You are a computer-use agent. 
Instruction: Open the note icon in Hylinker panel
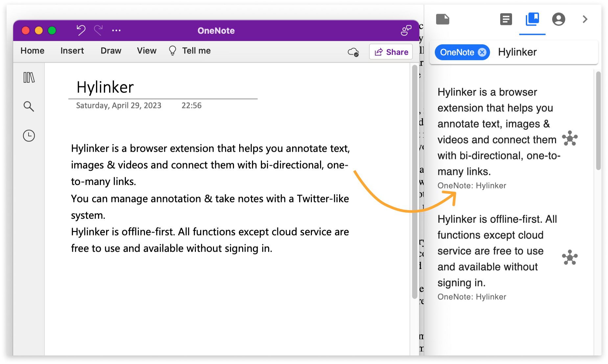(443, 19)
